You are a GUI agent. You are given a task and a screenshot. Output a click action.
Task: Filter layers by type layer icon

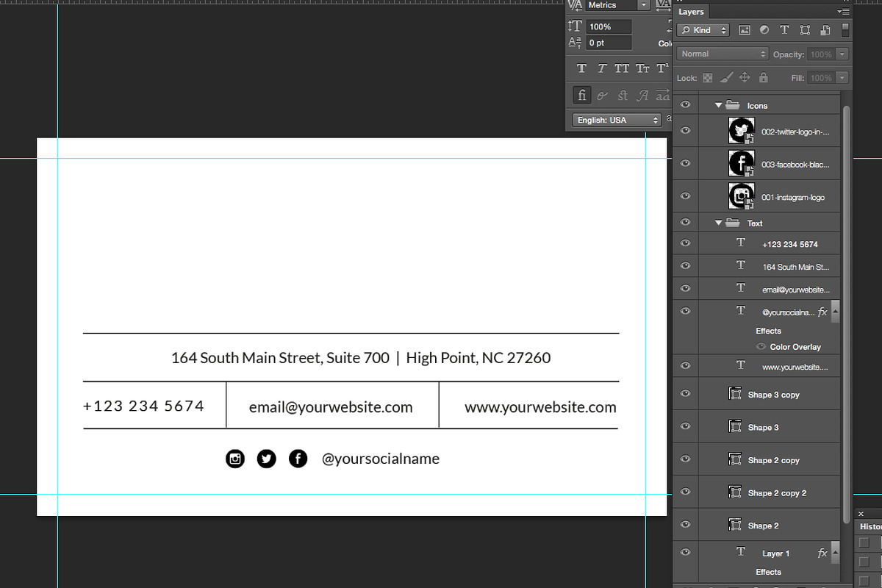[x=784, y=30]
